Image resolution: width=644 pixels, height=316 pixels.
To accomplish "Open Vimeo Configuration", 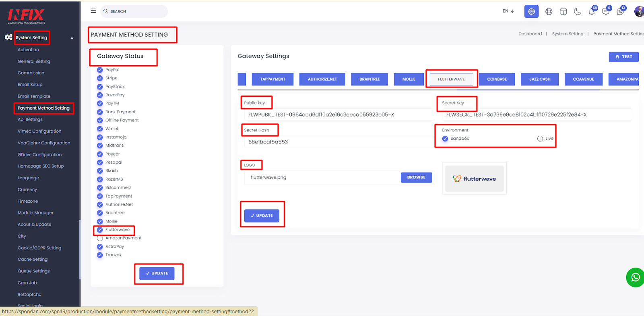I will coord(39,131).
